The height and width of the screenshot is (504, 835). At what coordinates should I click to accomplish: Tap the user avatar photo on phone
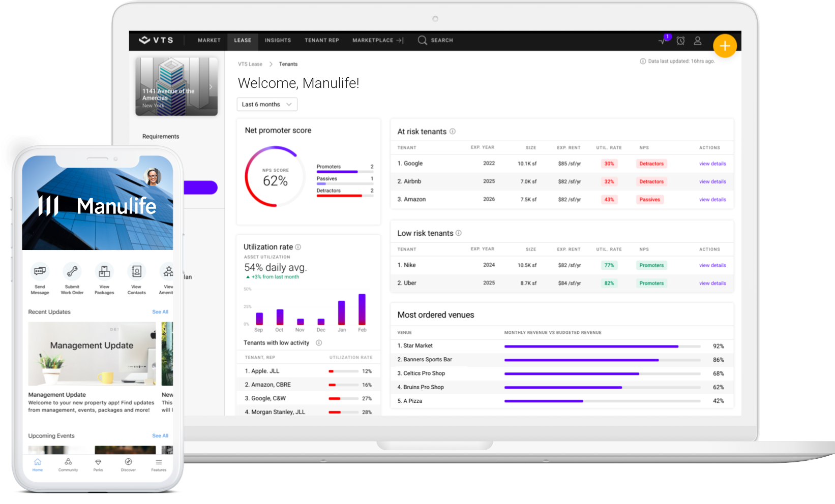point(153,176)
